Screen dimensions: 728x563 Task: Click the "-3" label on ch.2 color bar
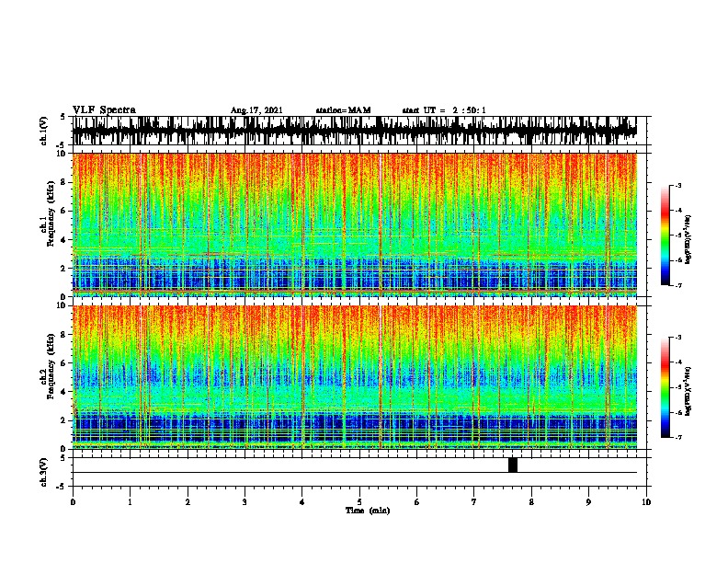tap(677, 338)
